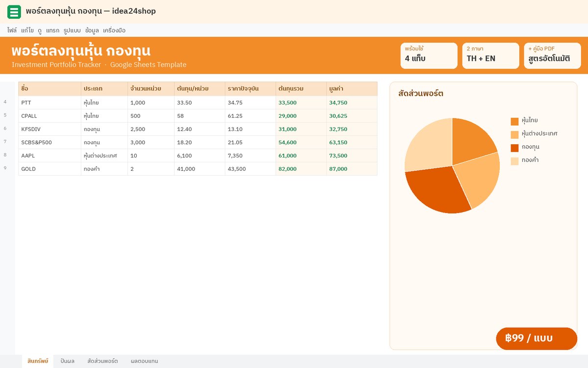Click the 87,000 value cell

pos(352,169)
